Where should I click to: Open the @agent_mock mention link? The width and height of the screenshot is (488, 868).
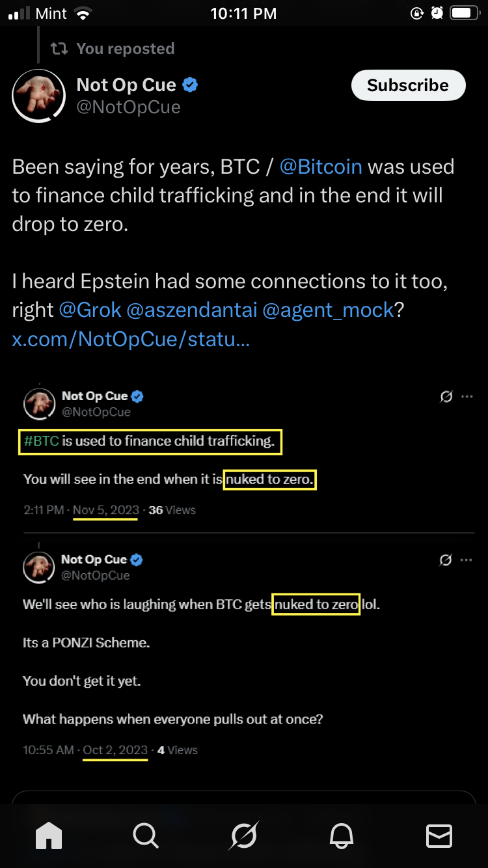(x=328, y=310)
